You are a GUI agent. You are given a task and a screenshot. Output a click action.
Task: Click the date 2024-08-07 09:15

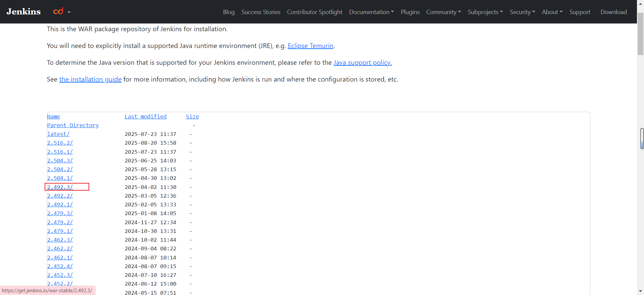pos(151,266)
